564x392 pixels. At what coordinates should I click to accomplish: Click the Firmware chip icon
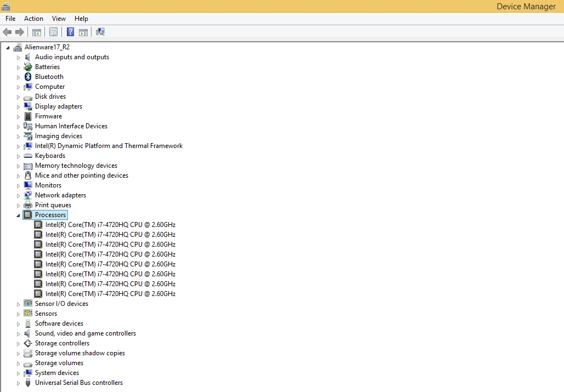(28, 116)
